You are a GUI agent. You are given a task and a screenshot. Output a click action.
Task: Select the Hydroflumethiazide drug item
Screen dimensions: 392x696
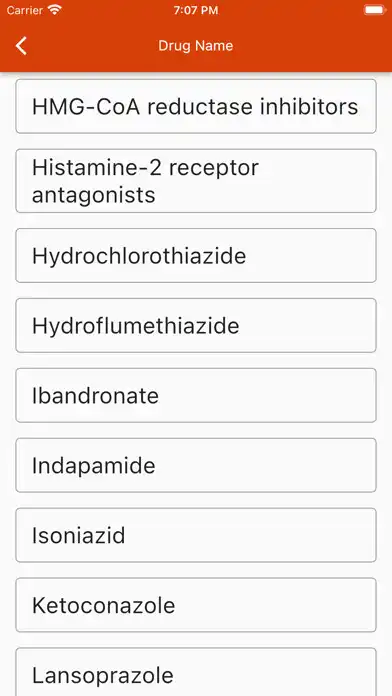coord(196,325)
